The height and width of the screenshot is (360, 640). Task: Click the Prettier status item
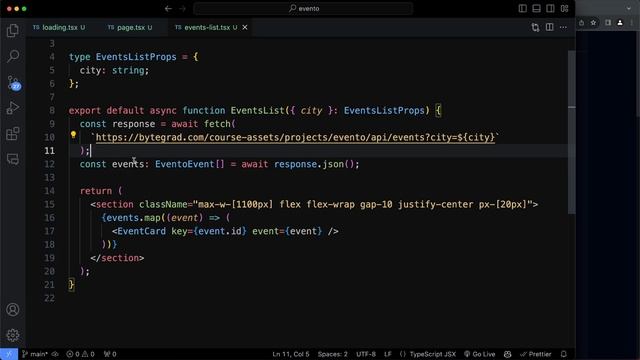(x=536, y=354)
